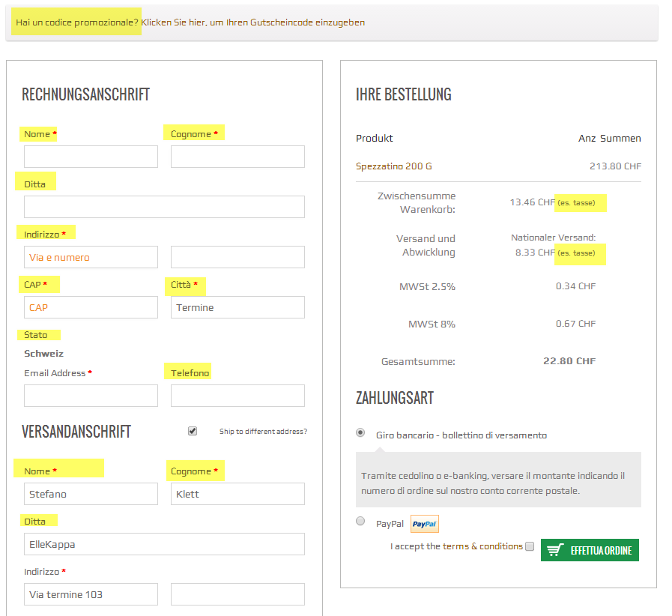The width and height of the screenshot is (672, 616).
Task: Click the Città field containing Termine
Action: [237, 307]
